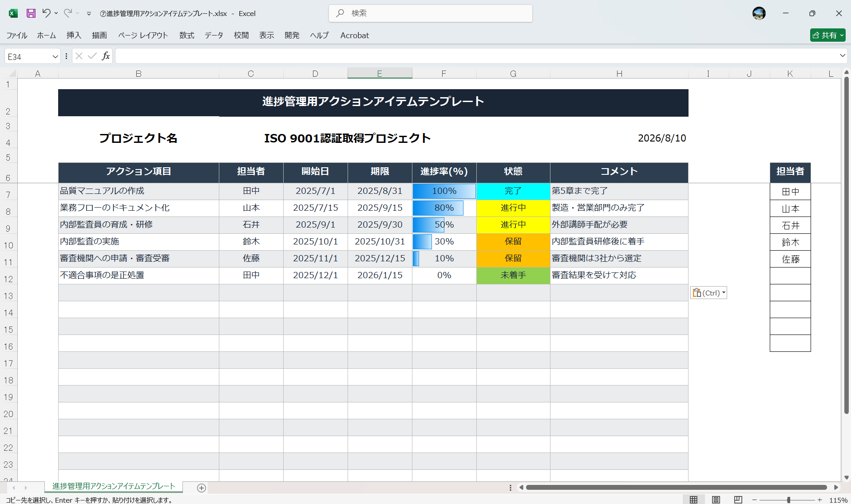Viewport: 851px width, 504px height.
Task: Click the zoom in plus button
Action: [x=819, y=500]
